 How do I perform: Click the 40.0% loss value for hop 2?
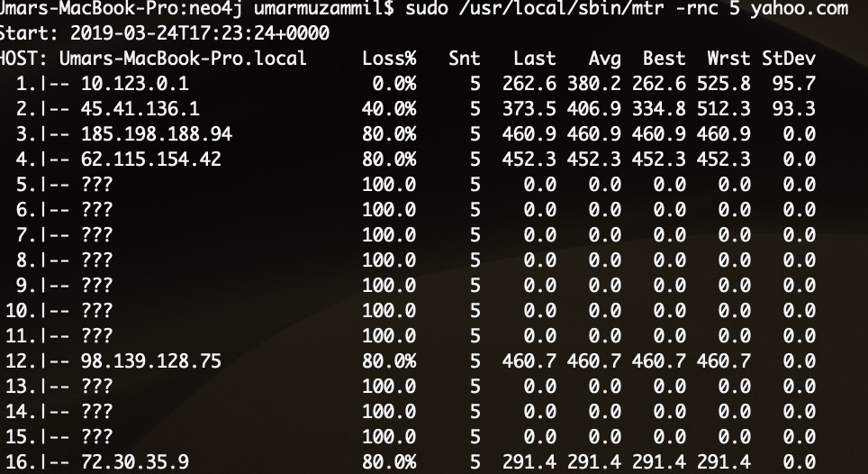point(389,108)
